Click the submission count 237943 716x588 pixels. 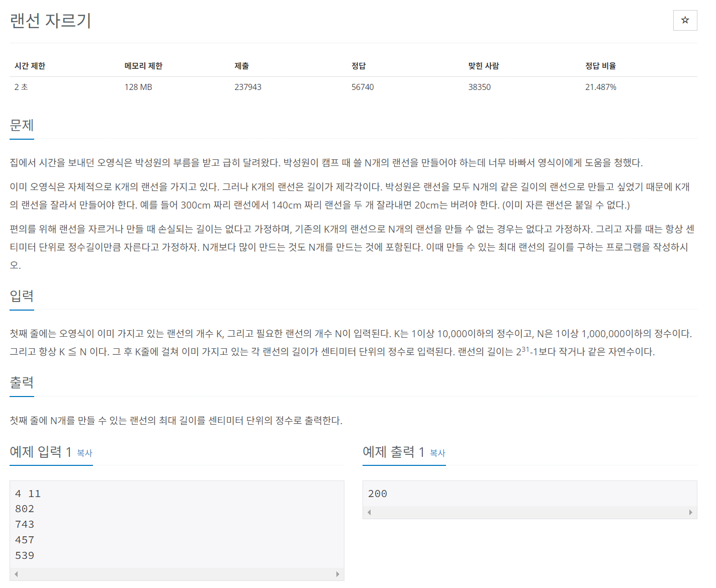click(x=248, y=87)
